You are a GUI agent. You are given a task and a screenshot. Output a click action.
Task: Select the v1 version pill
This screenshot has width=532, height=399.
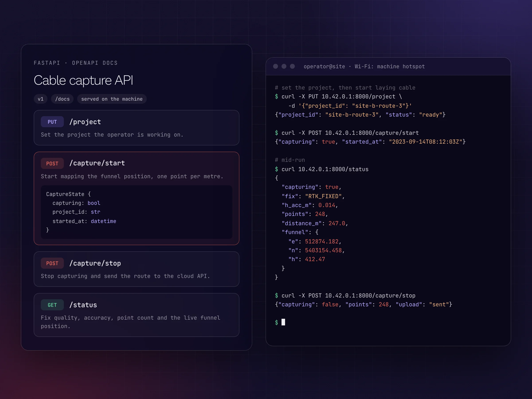pos(41,99)
